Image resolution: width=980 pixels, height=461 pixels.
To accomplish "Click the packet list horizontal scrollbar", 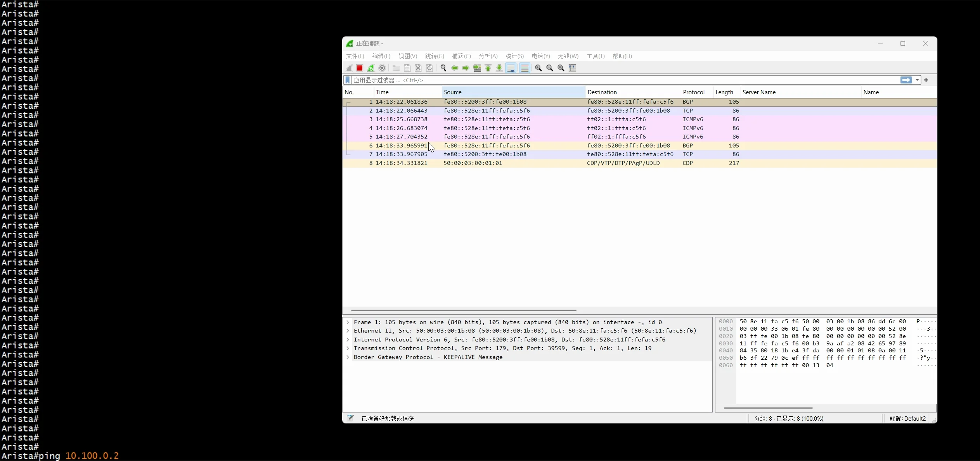I will point(464,310).
